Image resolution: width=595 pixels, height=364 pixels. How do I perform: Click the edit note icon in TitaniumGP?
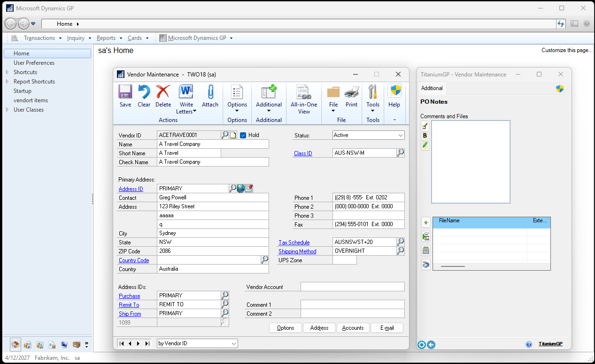pyautogui.click(x=425, y=126)
